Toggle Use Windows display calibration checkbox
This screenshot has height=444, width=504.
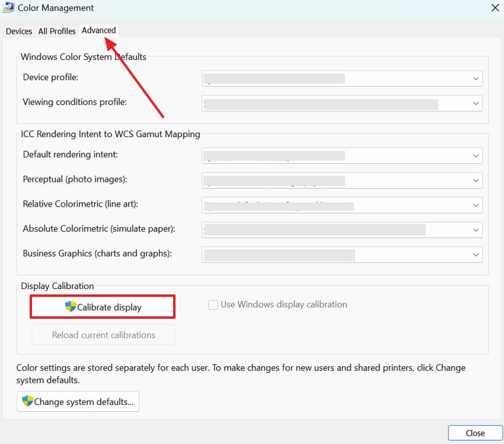pos(213,305)
